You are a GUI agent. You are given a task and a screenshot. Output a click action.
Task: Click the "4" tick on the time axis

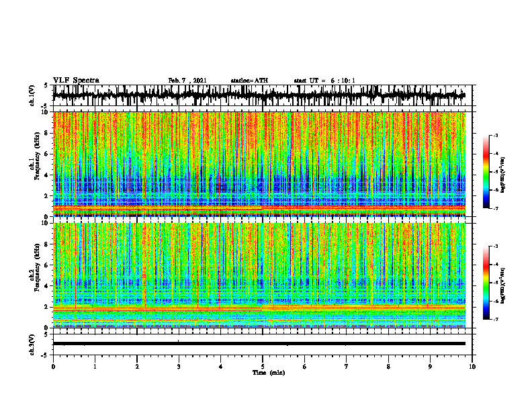point(221,367)
